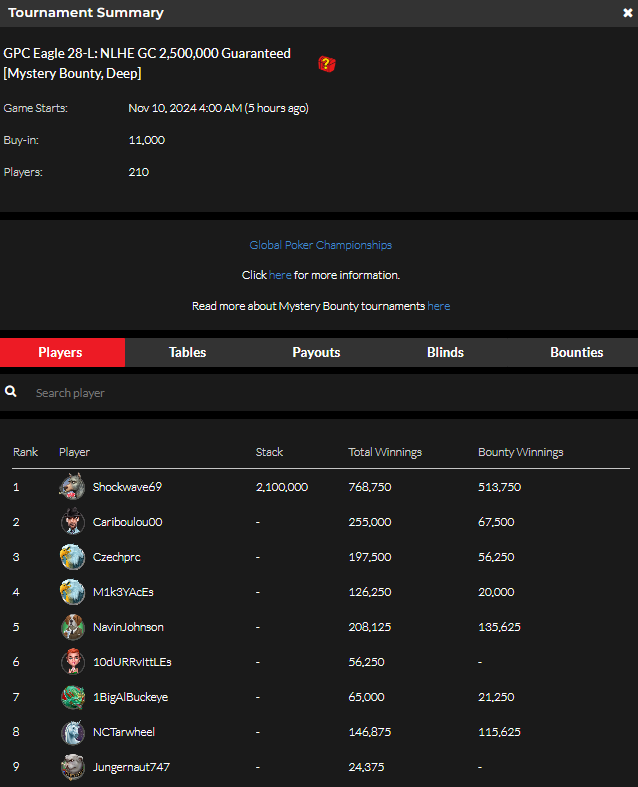The width and height of the screenshot is (638, 787).
Task: Click bounty winnings 21,250
Action: [x=496, y=697]
